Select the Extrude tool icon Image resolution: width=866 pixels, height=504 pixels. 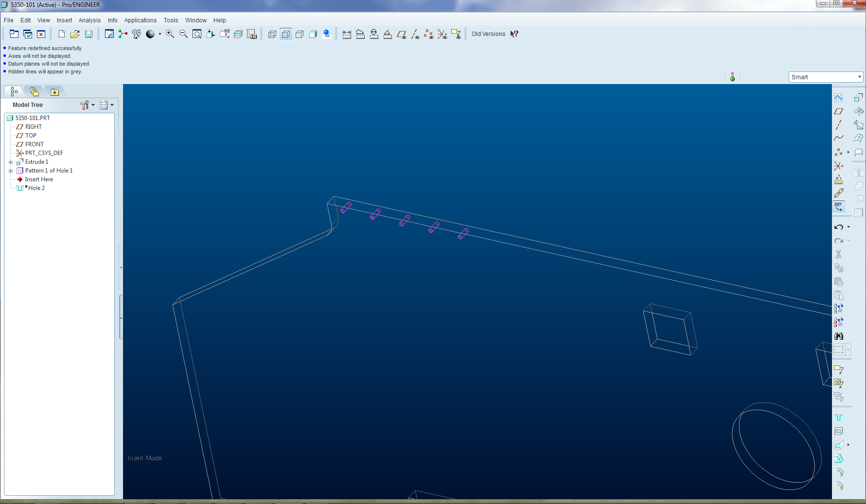(859, 98)
